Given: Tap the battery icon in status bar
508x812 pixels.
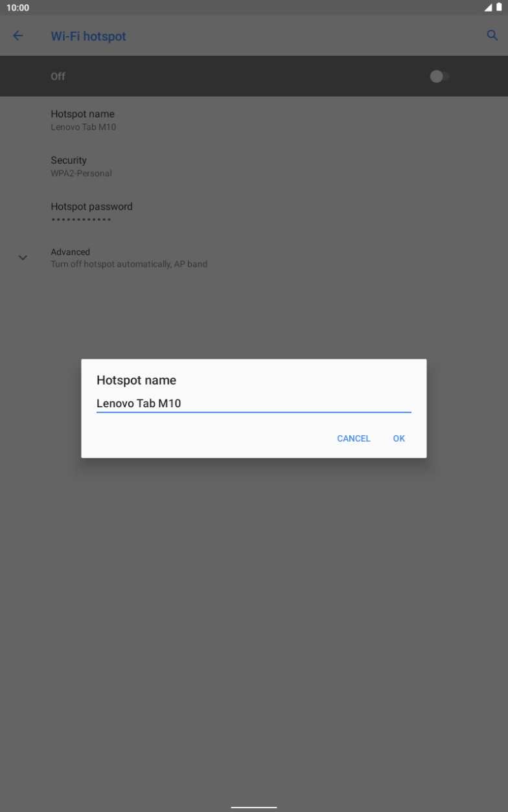Looking at the screenshot, I should [499, 7].
